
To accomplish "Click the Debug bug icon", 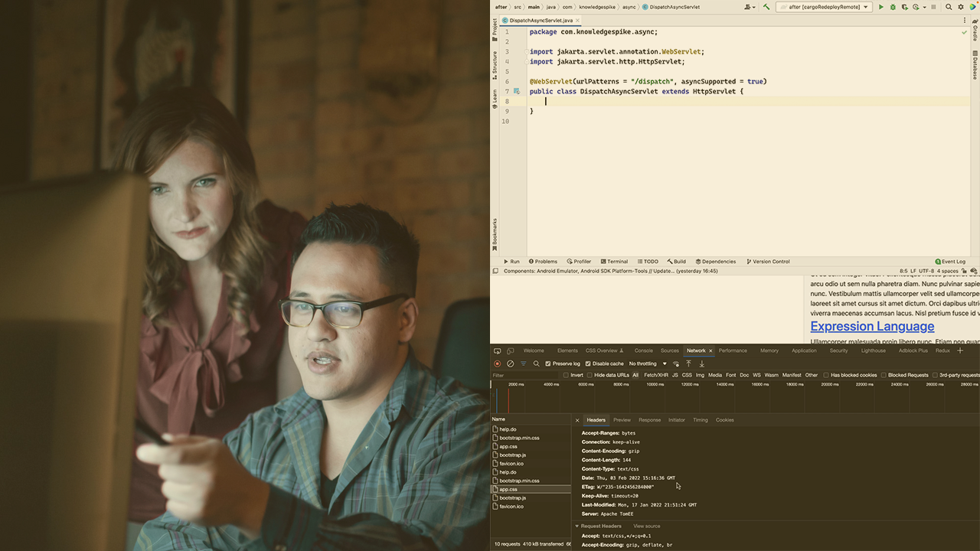I will coord(893,7).
